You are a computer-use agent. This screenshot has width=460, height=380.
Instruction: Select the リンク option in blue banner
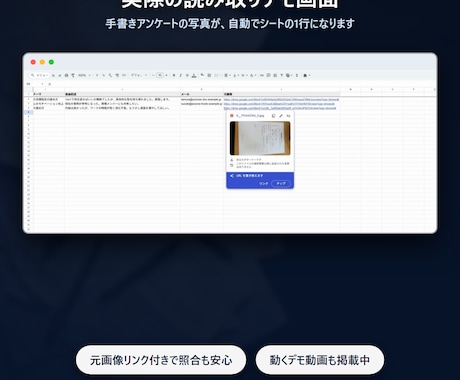(264, 183)
